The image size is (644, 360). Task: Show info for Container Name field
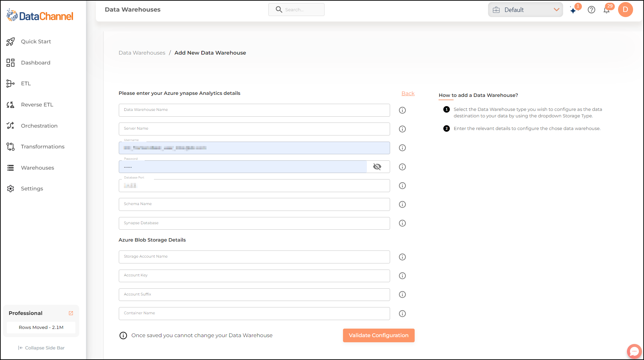tap(402, 314)
